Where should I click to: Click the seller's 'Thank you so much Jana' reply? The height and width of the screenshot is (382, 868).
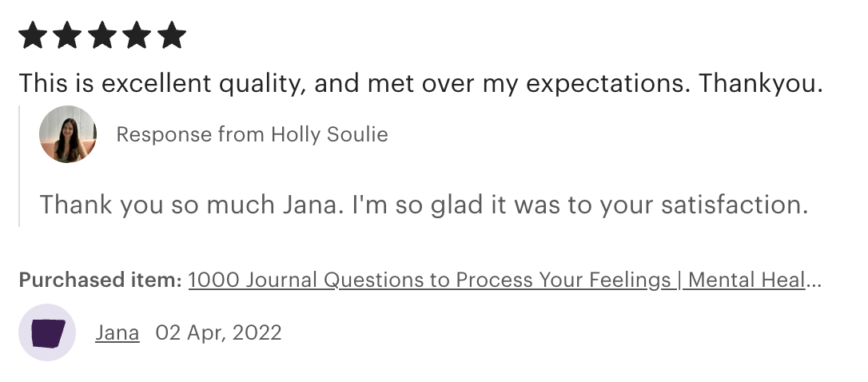pyautogui.click(x=424, y=205)
